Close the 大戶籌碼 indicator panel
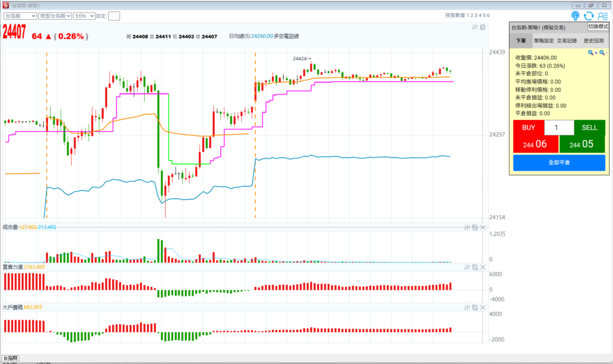613x364 pixels. [483, 307]
